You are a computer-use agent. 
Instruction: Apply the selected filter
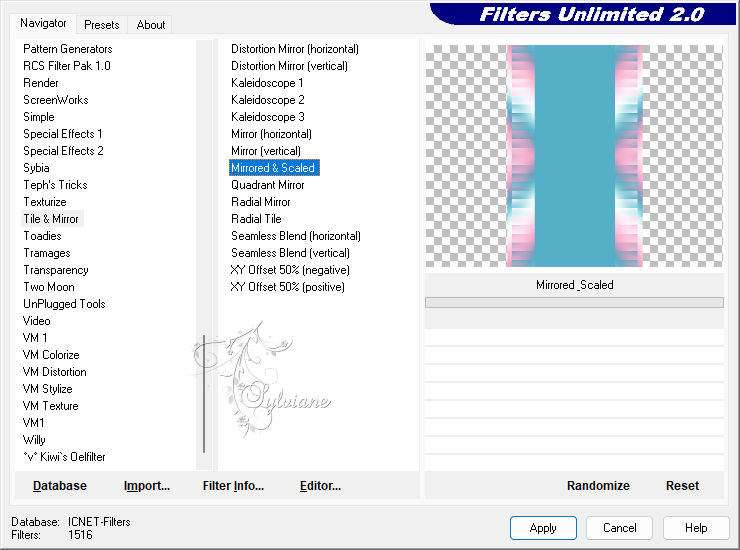543,528
